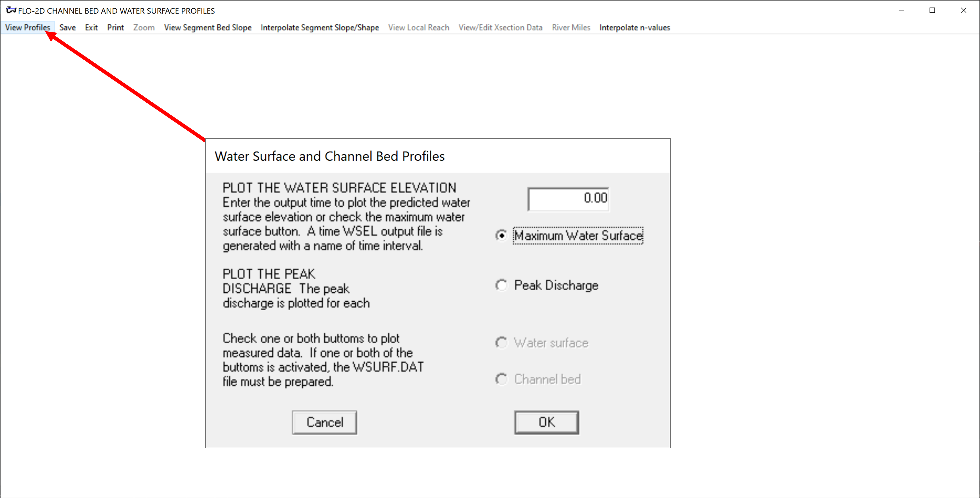The height and width of the screenshot is (498, 980).
Task: Click the Interpolate n-values menu
Action: pos(635,27)
